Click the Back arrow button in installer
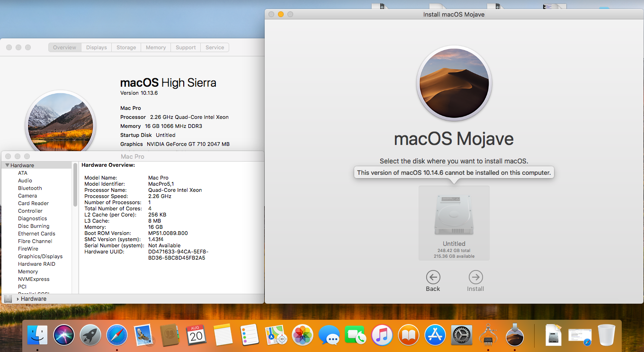644x352 pixels. [x=433, y=277]
